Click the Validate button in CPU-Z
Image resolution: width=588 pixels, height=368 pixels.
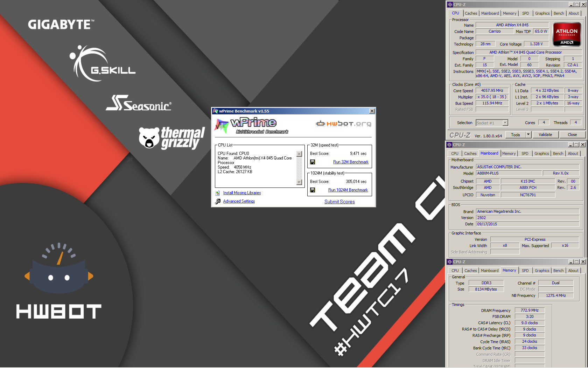[x=545, y=135]
